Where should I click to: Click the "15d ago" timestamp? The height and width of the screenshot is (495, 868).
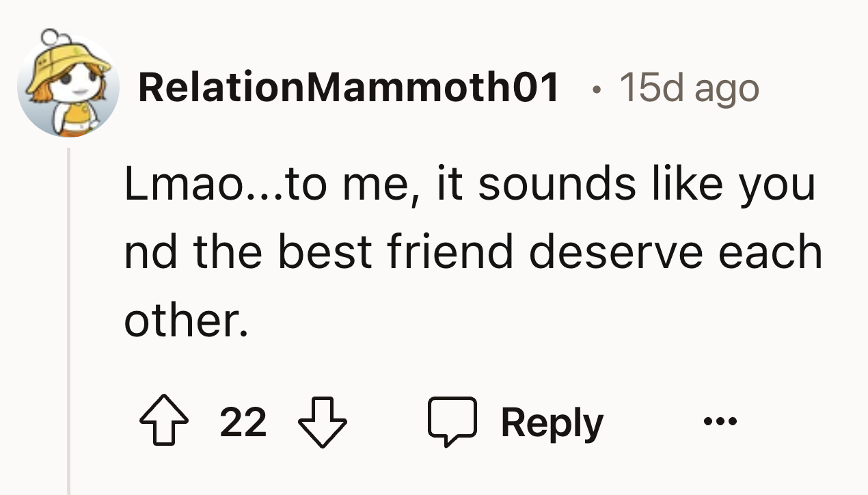pyautogui.click(x=688, y=88)
